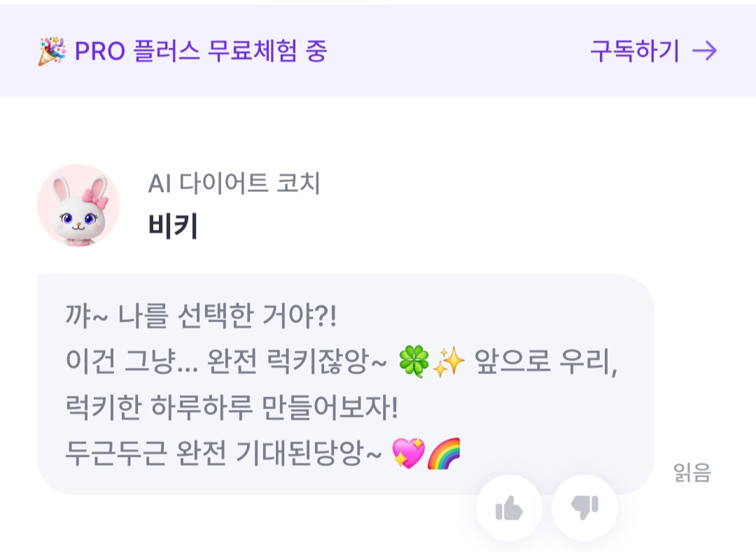The height and width of the screenshot is (552, 756).
Task: Click the sparkling heart emoji in the message
Action: point(409,454)
